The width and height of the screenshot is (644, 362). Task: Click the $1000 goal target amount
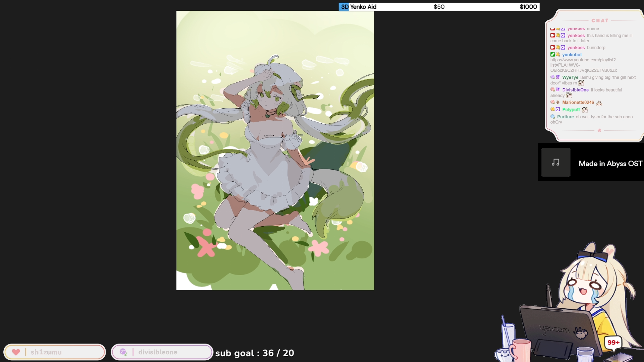coord(528,7)
